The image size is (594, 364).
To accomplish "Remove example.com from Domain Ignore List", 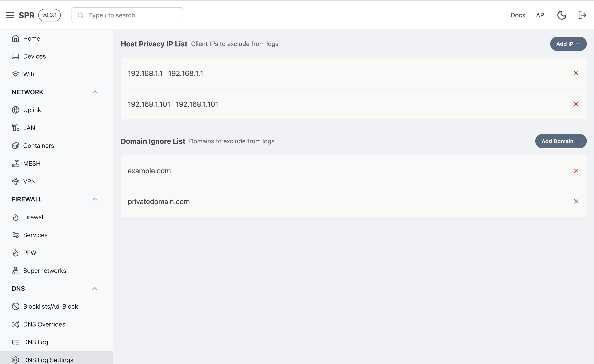I will pyautogui.click(x=576, y=171).
